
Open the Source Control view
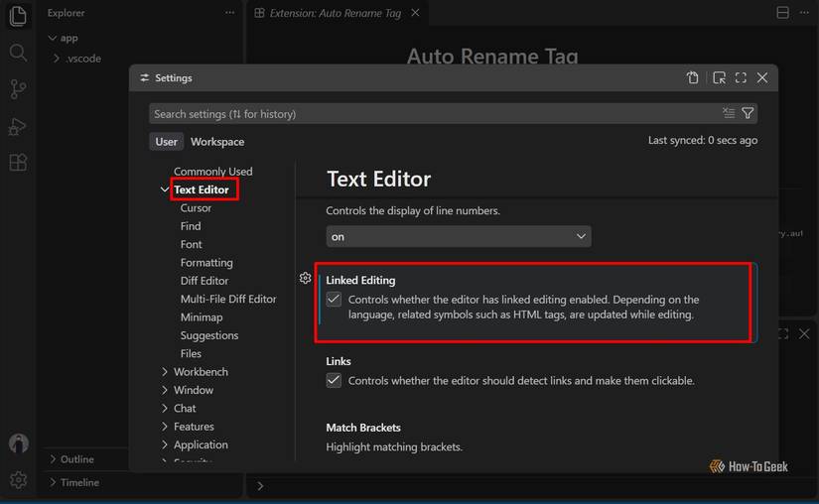pos(18,89)
